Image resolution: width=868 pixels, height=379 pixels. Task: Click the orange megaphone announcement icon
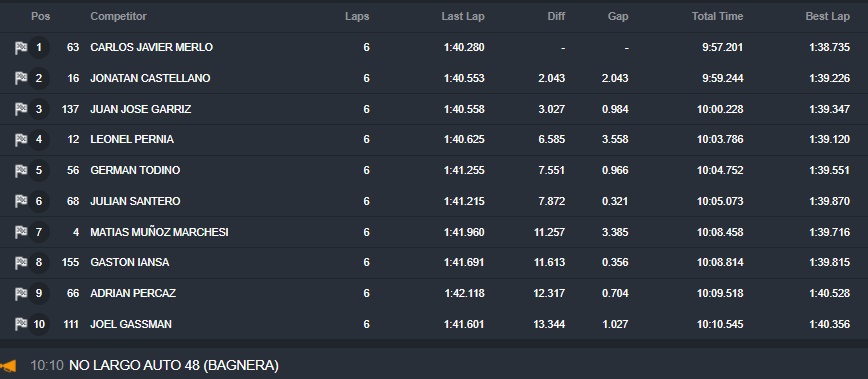point(8,366)
